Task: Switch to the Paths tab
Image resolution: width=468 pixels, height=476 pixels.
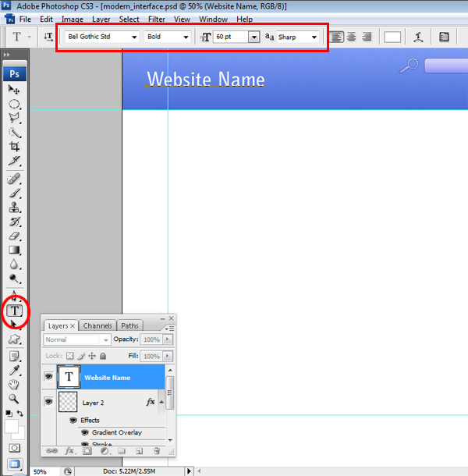Action: [129, 325]
